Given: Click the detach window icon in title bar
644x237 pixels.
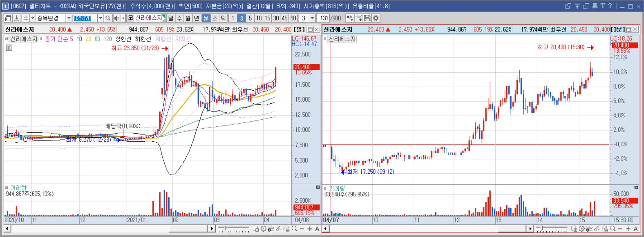Looking at the screenshot, I should [568, 6].
